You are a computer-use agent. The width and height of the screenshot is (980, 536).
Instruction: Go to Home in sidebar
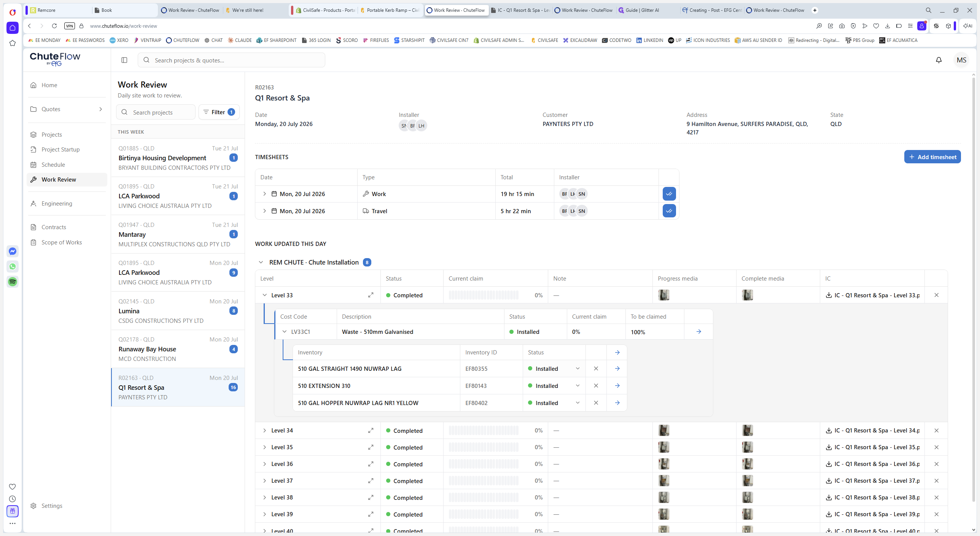point(67,85)
